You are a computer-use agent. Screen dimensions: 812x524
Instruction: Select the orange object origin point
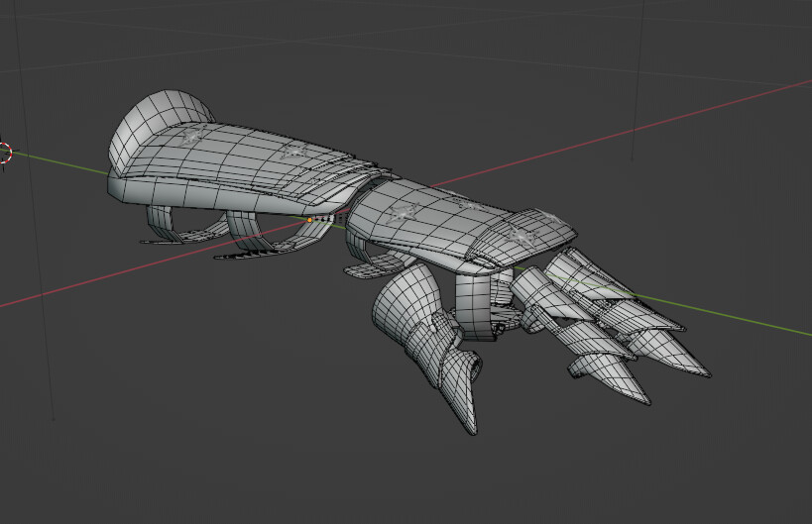pos(309,220)
